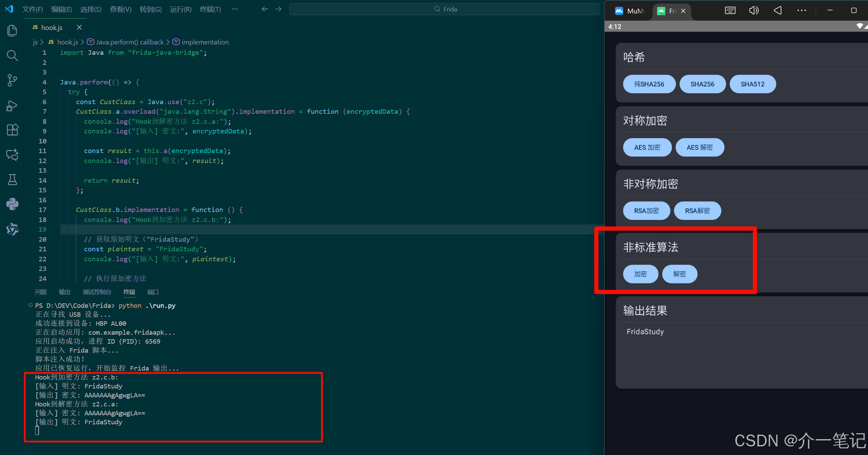This screenshot has width=868, height=455.
Task: Click the emulator back triangle icon
Action: tap(777, 11)
